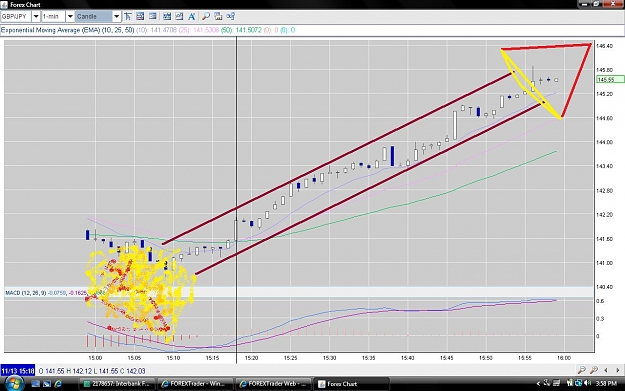Image resolution: width=625 pixels, height=391 pixels.
Task: Expand hidden system tray icons arrow
Action: pos(538,383)
